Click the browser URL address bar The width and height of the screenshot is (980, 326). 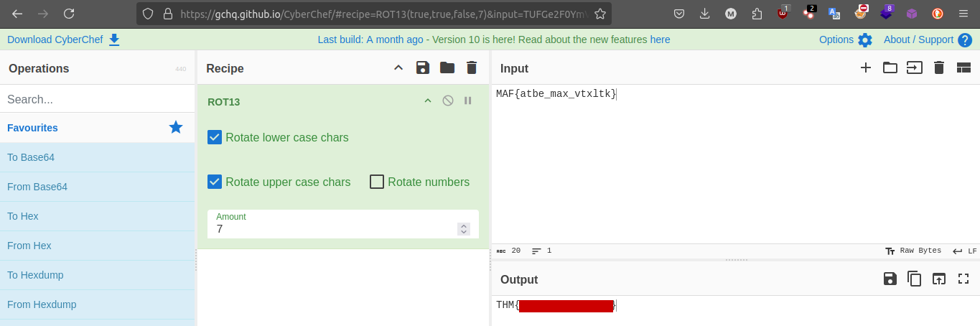373,14
